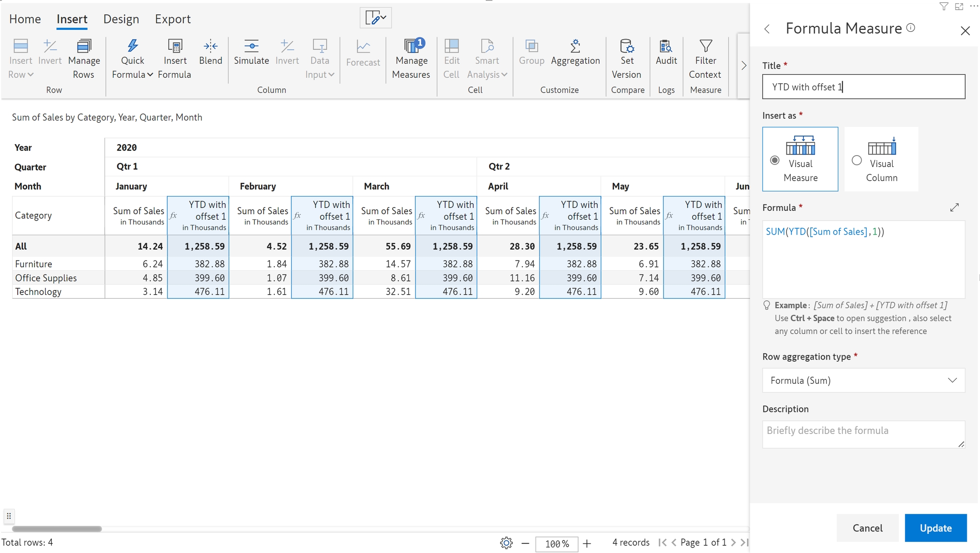Switch to the Design tab
This screenshot has width=980, height=553.
(x=121, y=19)
